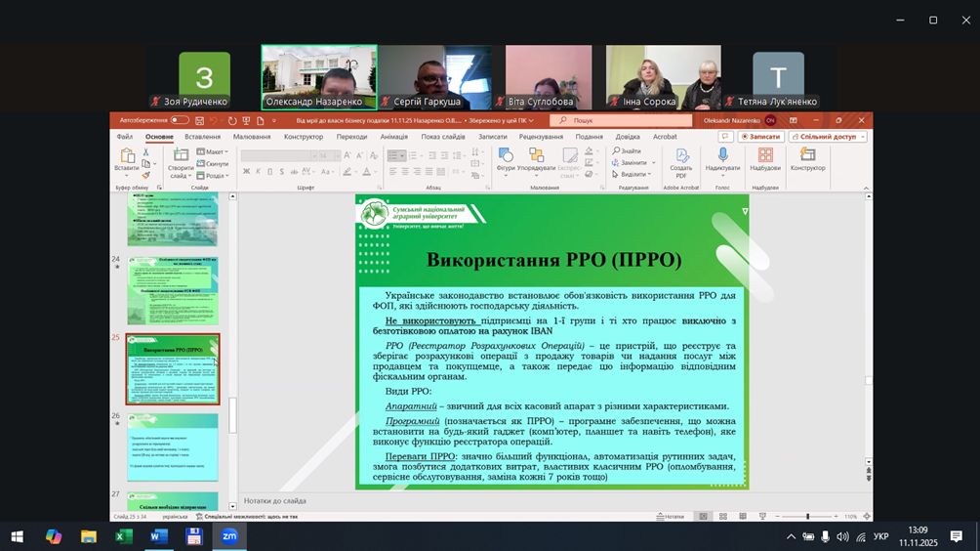The width and height of the screenshot is (980, 551).
Task: Open the Надбудови add-ins icon
Action: (765, 157)
